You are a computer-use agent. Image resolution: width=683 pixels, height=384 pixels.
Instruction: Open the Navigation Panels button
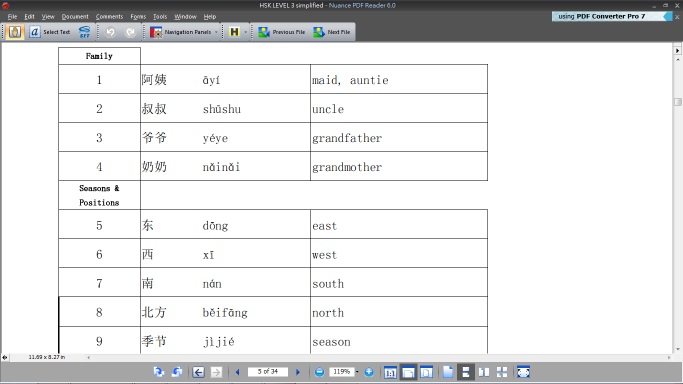tap(180, 32)
